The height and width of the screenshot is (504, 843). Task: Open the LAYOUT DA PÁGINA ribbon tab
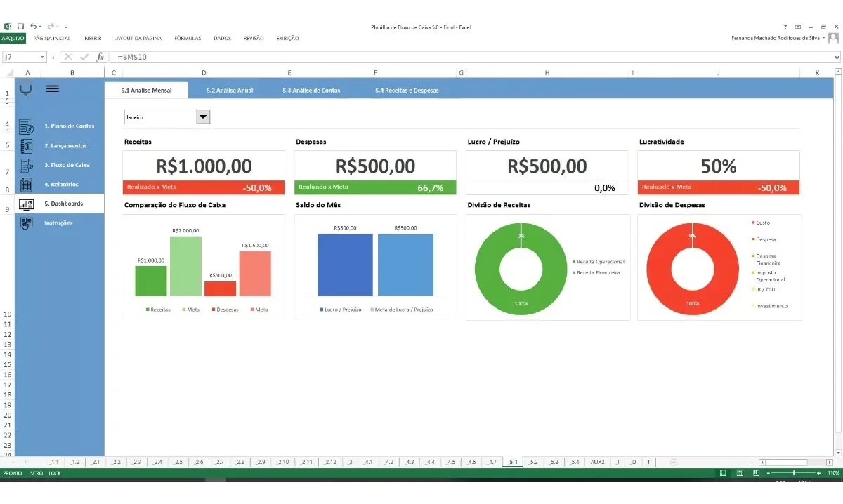[138, 38]
